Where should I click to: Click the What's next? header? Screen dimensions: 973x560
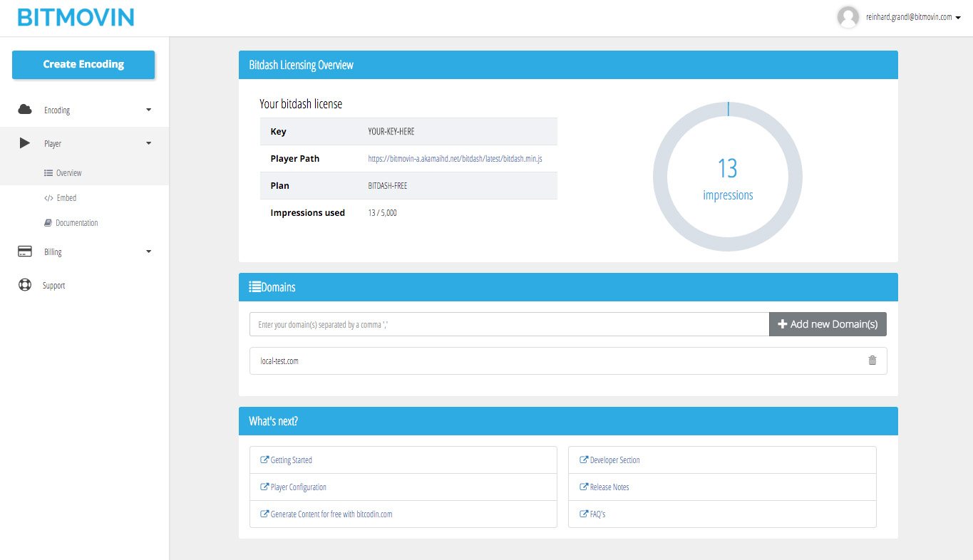273,421
